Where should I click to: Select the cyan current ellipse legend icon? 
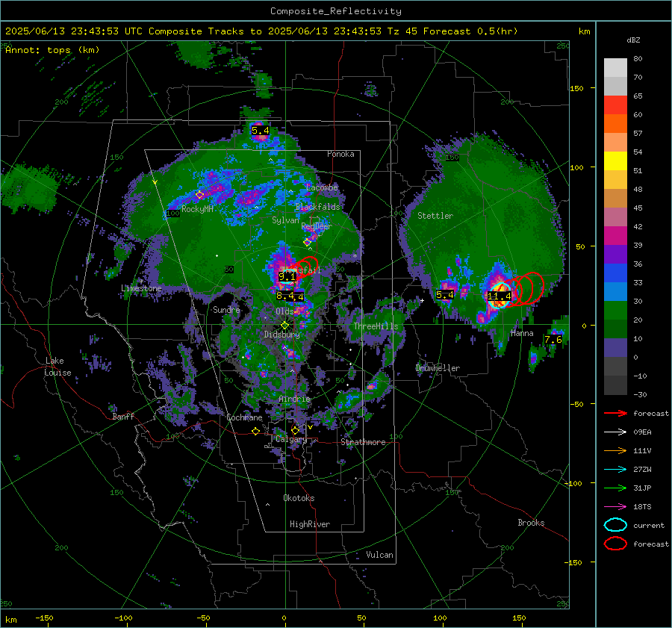pyautogui.click(x=615, y=525)
